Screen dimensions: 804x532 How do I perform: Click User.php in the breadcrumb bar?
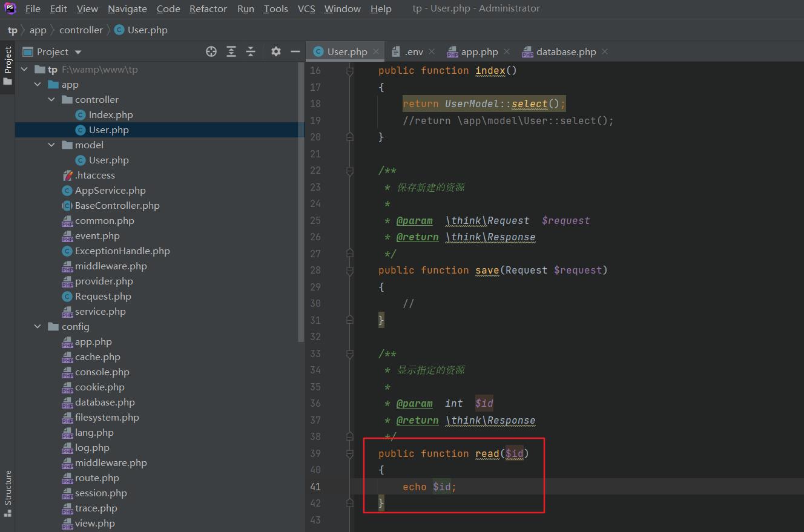tap(141, 30)
